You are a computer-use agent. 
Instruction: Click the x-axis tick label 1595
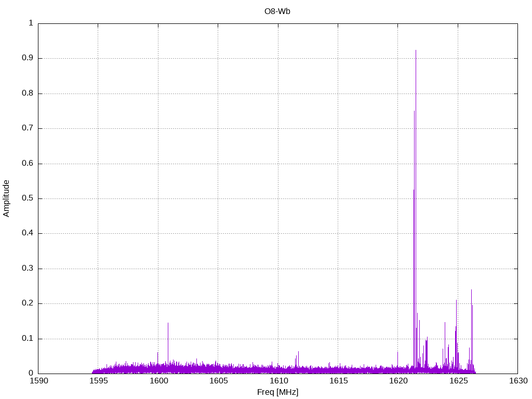pyautogui.click(x=98, y=381)
